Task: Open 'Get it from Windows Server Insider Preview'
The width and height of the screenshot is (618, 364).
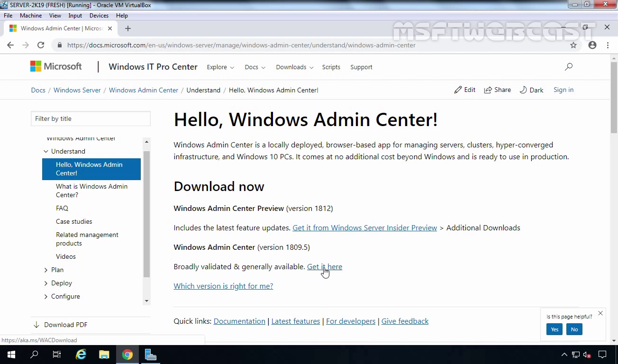Action: pos(365,228)
